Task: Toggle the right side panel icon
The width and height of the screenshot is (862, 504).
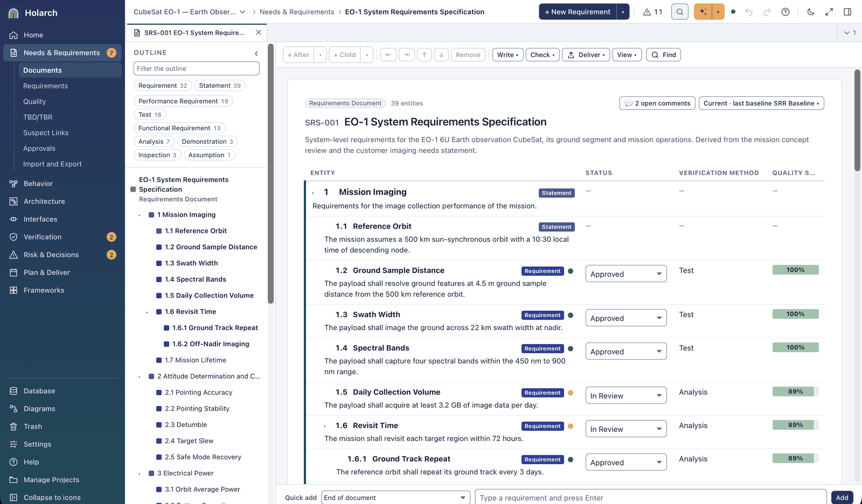Action: coord(847,12)
